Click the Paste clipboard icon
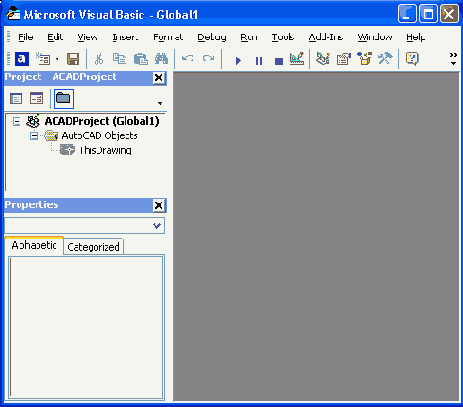Screen dimensions: 463x407 click(x=141, y=59)
